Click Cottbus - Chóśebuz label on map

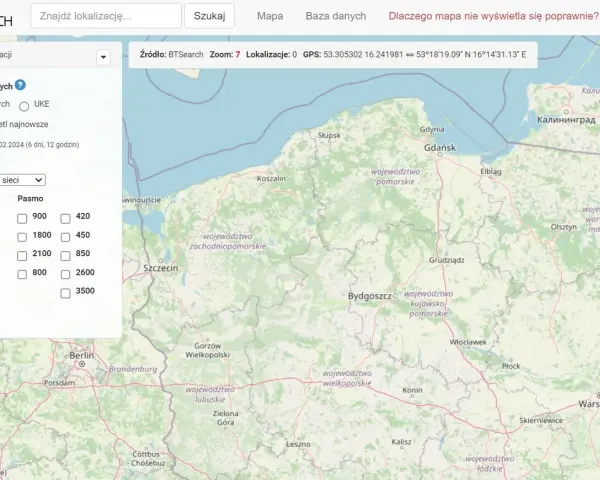click(146, 459)
